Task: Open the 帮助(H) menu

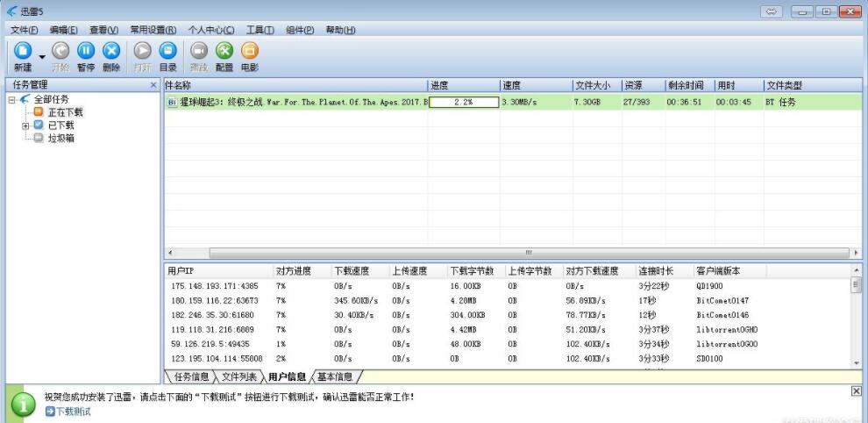Action: point(340,30)
